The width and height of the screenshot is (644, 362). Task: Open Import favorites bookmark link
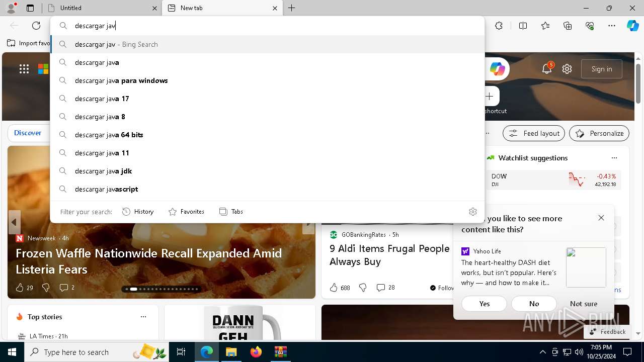29,43
